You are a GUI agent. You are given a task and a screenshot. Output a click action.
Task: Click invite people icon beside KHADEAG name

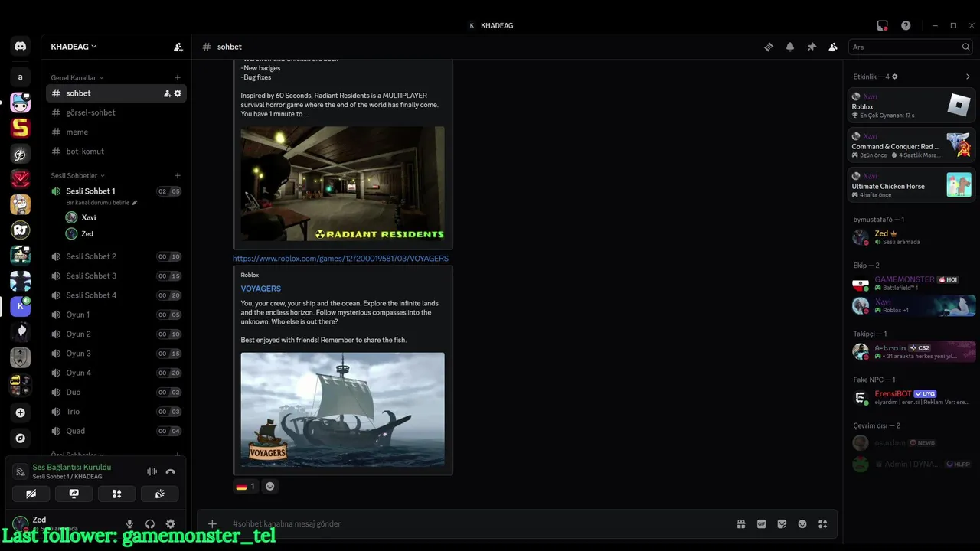(178, 47)
